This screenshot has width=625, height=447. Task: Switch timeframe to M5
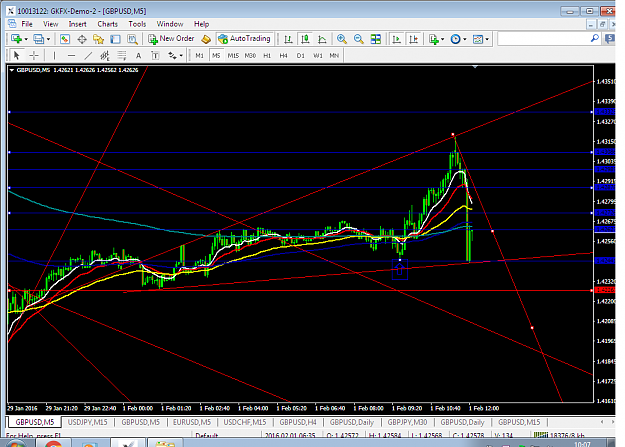[216, 55]
